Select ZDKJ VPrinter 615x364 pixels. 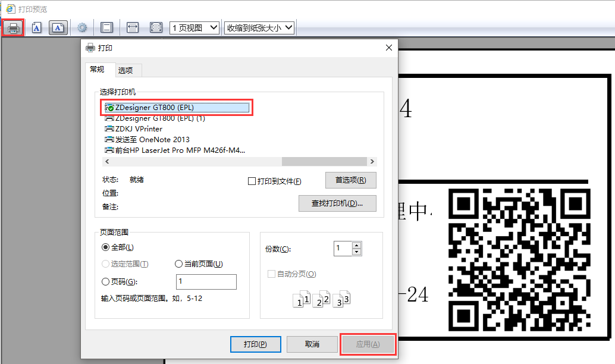coord(133,128)
